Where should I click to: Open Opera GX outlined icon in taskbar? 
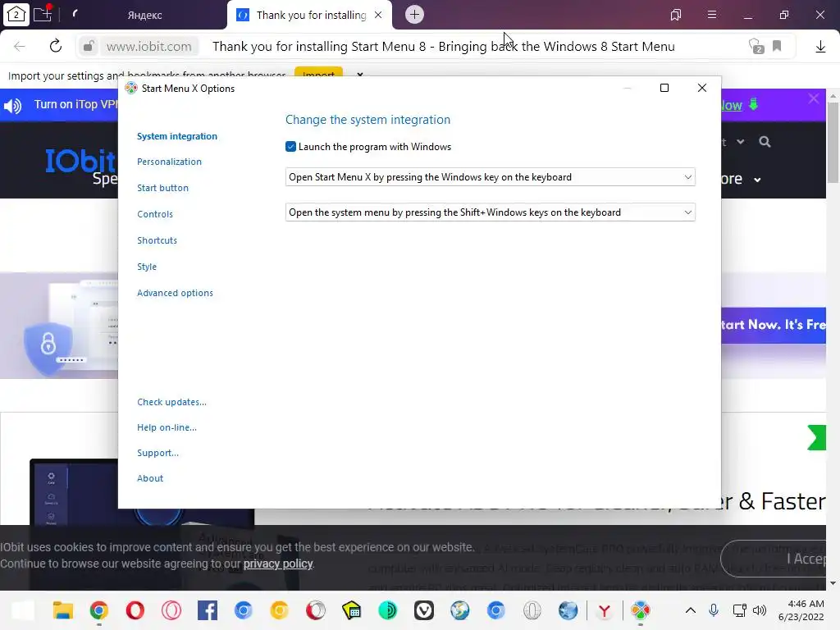(x=171, y=610)
